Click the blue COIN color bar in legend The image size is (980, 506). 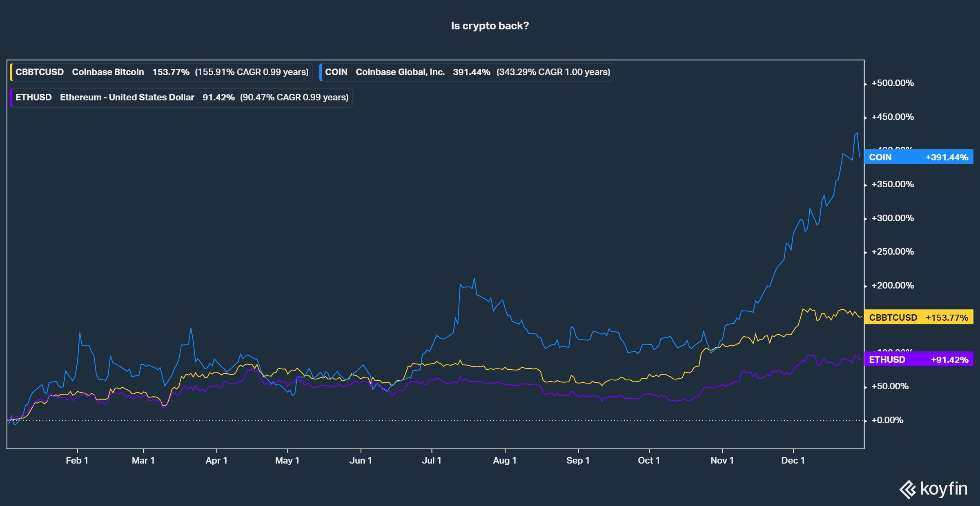click(x=321, y=72)
